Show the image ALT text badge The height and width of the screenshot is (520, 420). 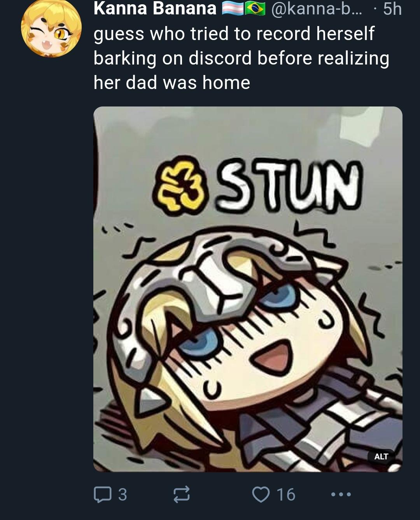point(381,456)
